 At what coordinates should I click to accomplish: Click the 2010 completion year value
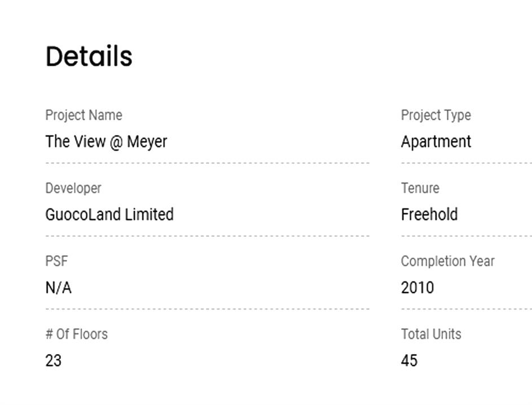click(x=417, y=288)
